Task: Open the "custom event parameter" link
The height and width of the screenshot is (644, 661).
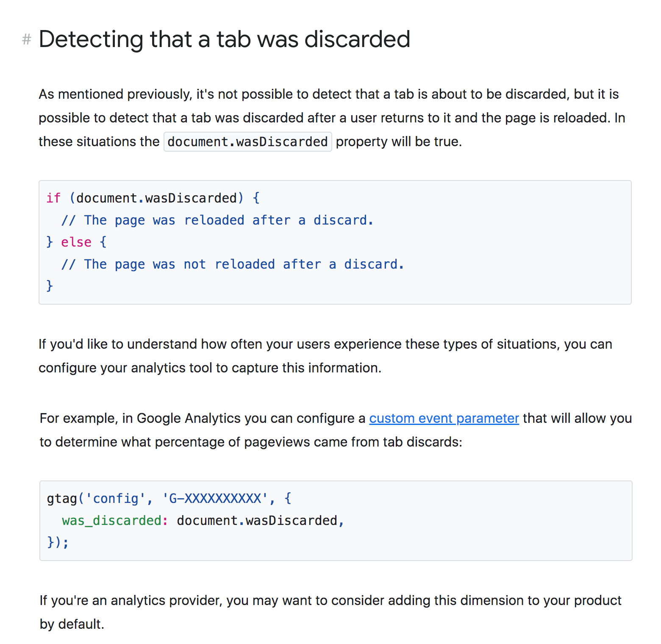Action: click(x=444, y=418)
